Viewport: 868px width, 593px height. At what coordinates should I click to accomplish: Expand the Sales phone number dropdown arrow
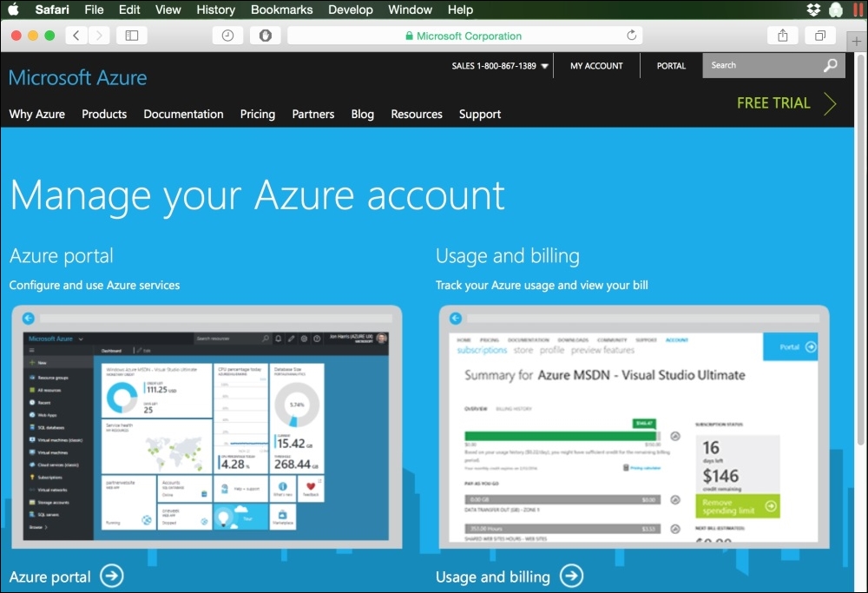545,66
